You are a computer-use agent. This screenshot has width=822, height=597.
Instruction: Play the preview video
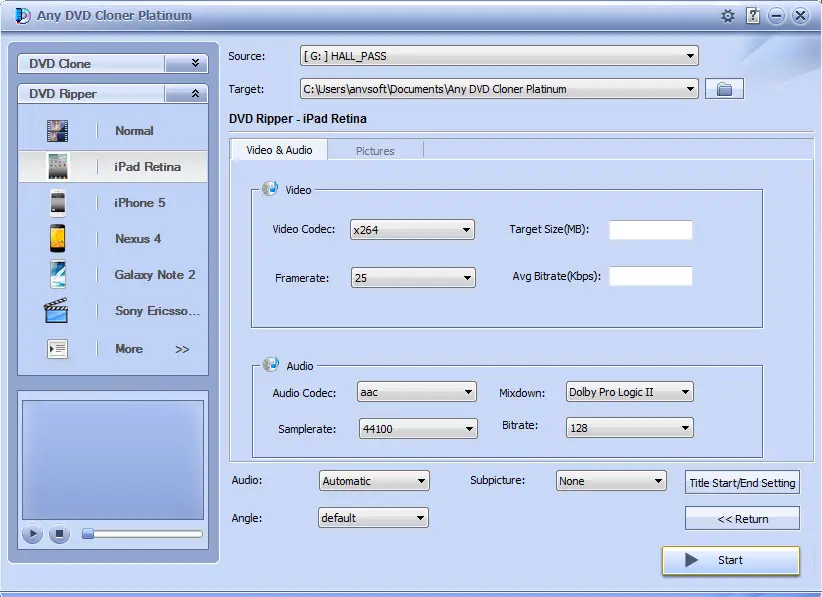tap(33, 534)
